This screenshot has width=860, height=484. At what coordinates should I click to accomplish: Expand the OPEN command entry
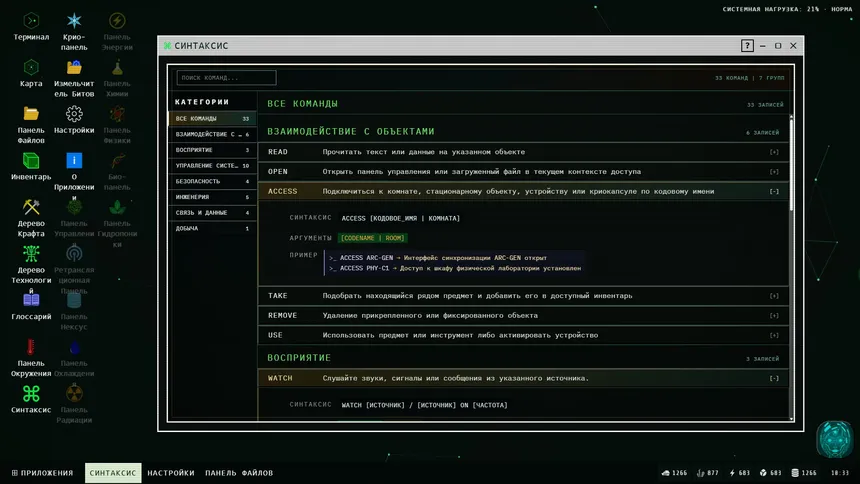523,172
